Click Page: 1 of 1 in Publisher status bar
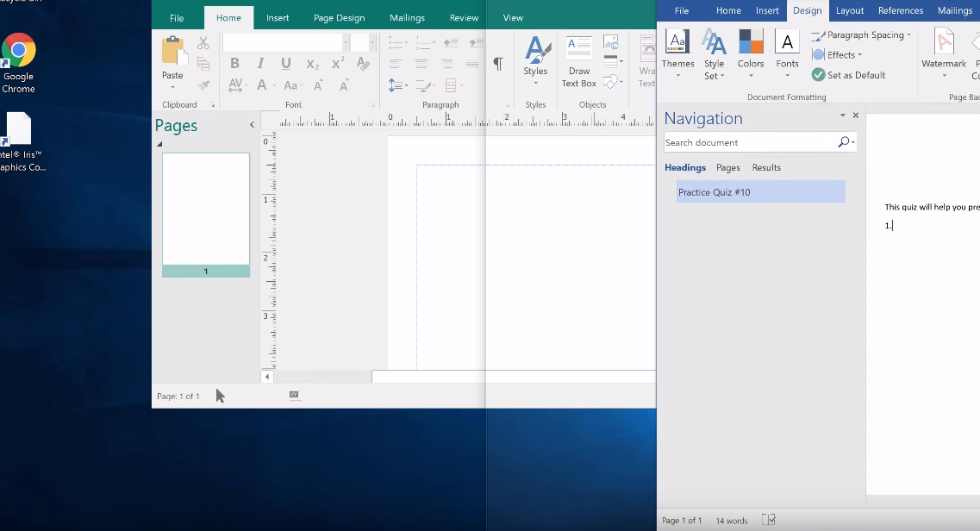 [x=178, y=396]
